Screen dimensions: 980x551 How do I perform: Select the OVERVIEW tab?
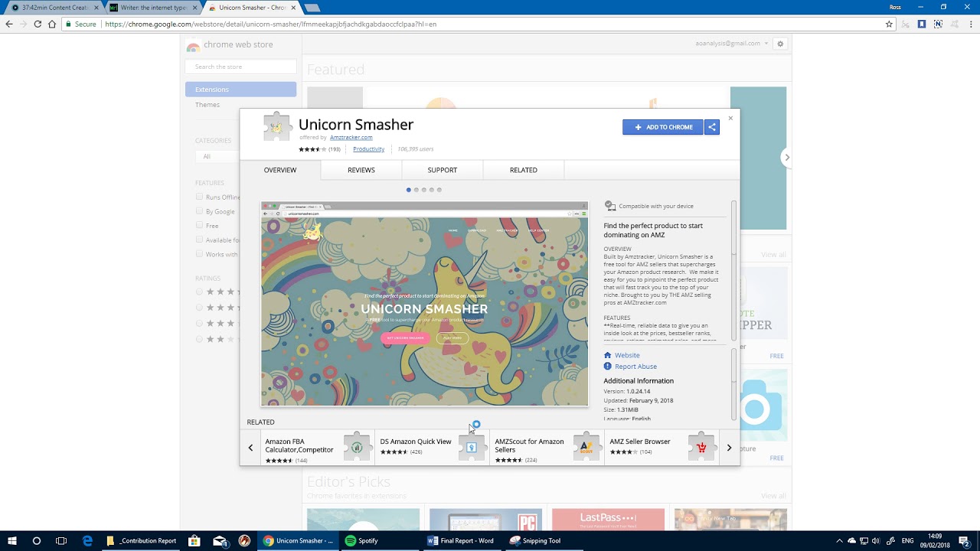tap(280, 170)
